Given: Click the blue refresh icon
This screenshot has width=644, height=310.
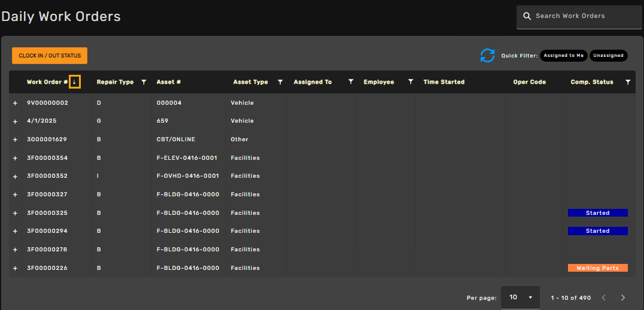Looking at the screenshot, I should pos(488,56).
